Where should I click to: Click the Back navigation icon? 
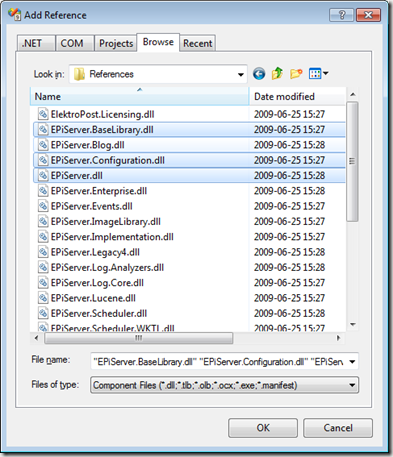[x=259, y=74]
